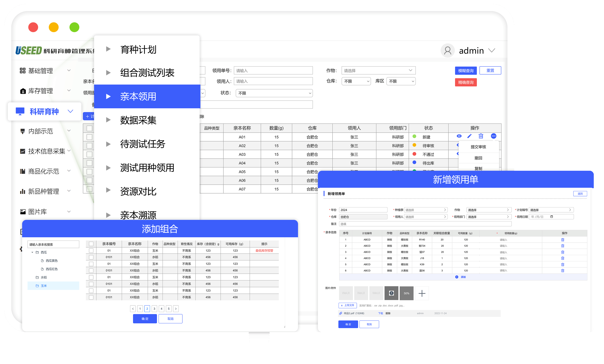
Task: Delete the 椒724 row in 新增领用单
Action: tap(563, 246)
